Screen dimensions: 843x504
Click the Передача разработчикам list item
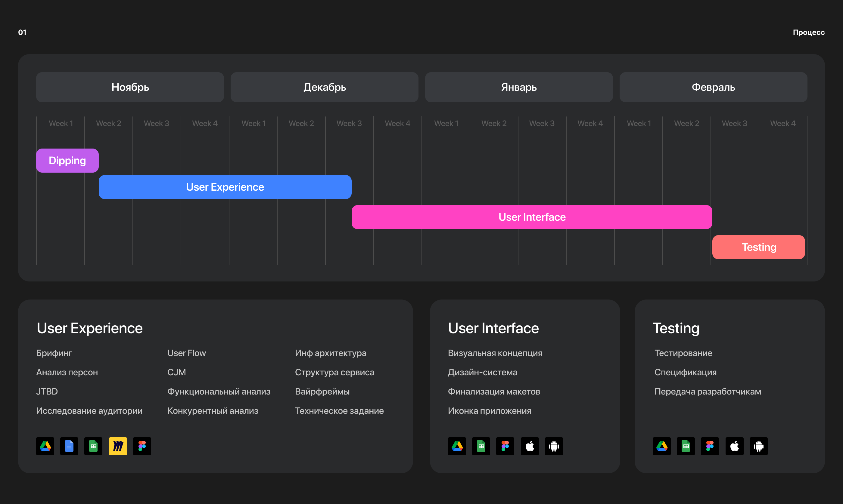point(708,392)
